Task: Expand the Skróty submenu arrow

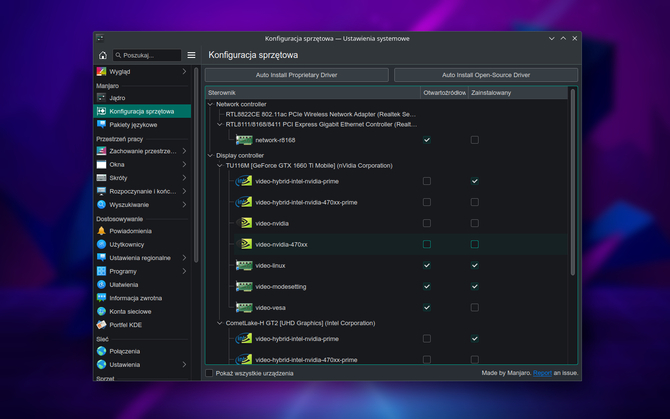Action: (x=184, y=178)
